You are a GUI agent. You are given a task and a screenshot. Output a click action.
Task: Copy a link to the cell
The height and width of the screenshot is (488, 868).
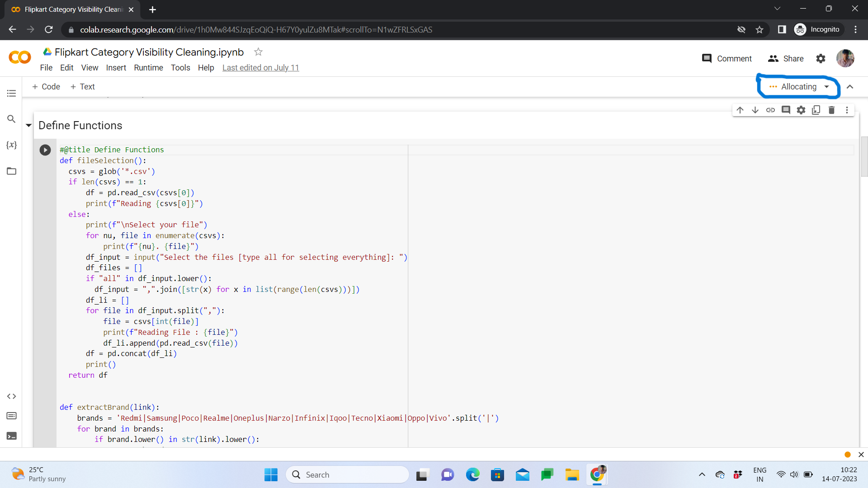(x=771, y=110)
